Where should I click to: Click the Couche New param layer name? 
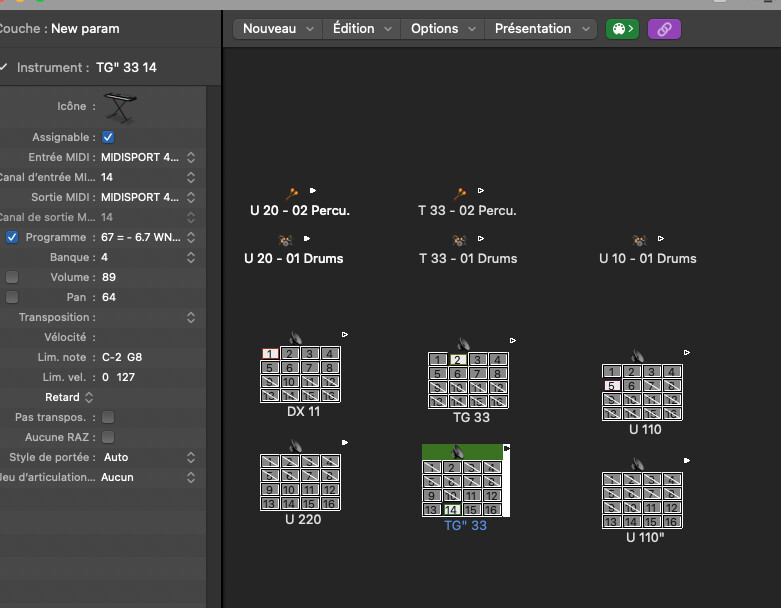click(85, 28)
